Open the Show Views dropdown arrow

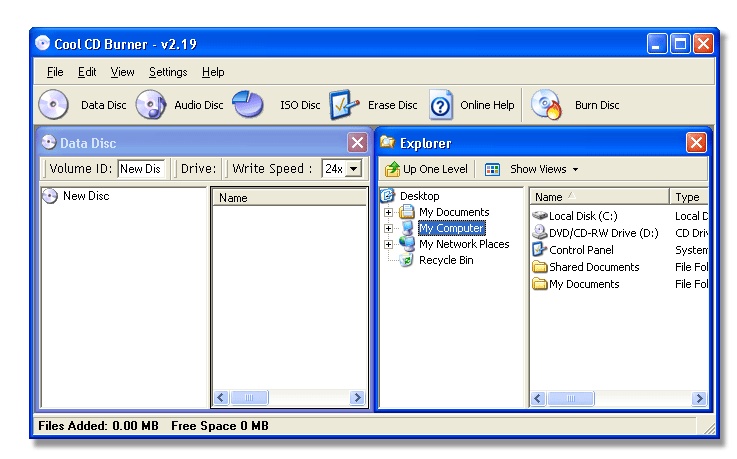pyautogui.click(x=575, y=170)
